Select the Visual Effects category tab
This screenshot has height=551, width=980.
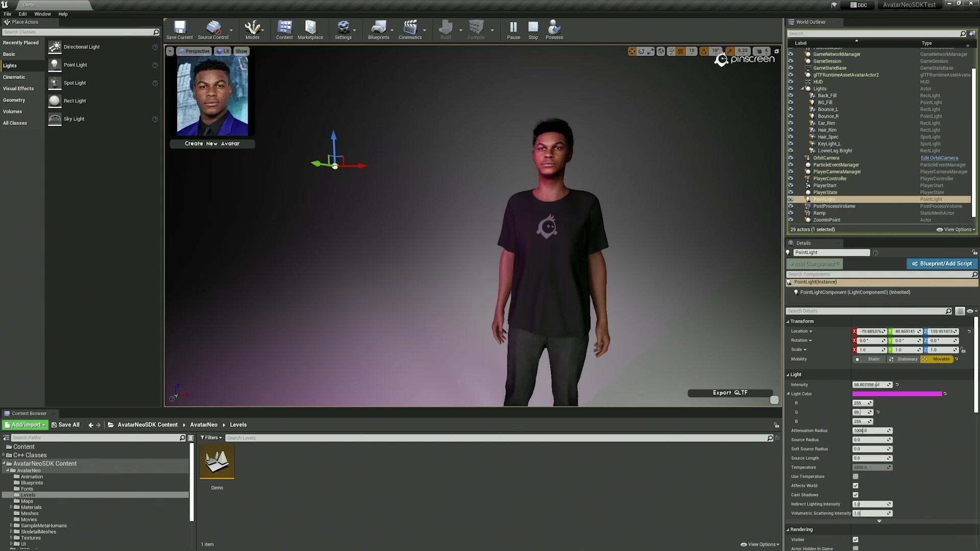click(x=18, y=89)
